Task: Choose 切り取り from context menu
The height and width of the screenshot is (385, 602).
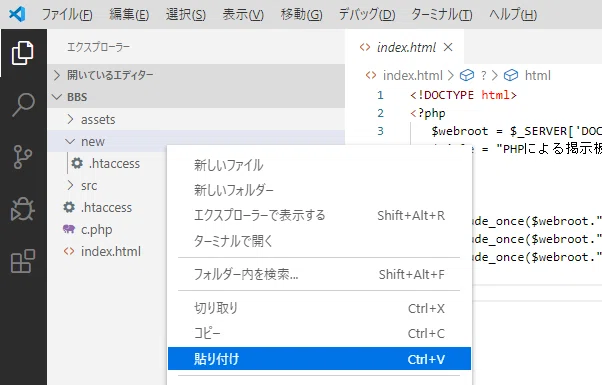Action: click(x=319, y=308)
